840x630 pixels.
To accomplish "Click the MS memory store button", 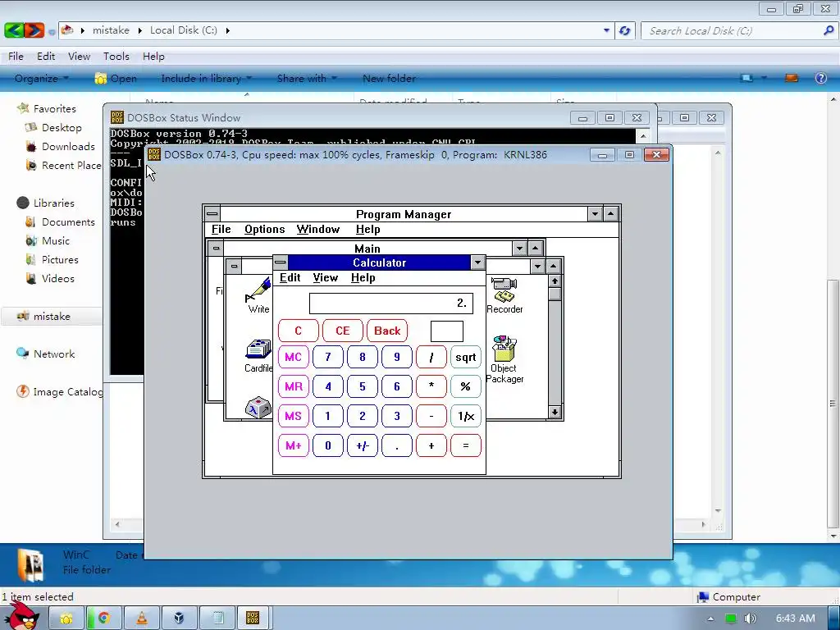I will click(x=293, y=416).
